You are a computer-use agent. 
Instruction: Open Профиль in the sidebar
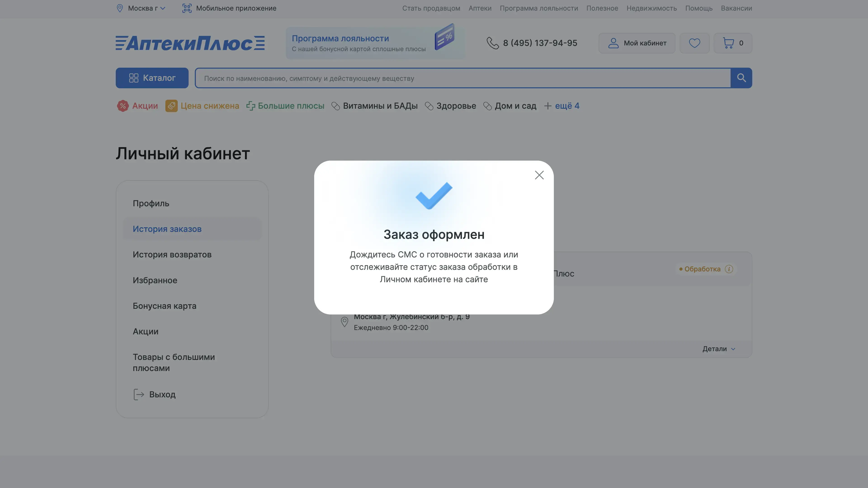pyautogui.click(x=151, y=203)
